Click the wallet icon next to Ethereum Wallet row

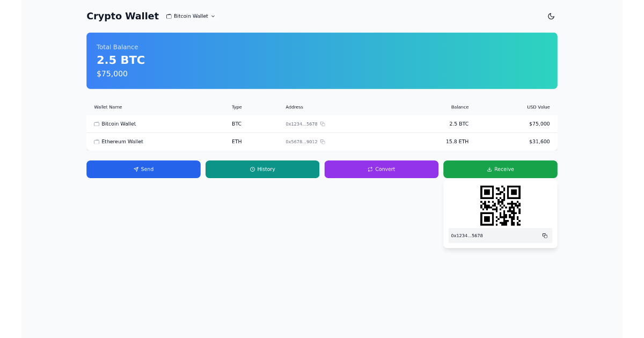[x=96, y=142]
